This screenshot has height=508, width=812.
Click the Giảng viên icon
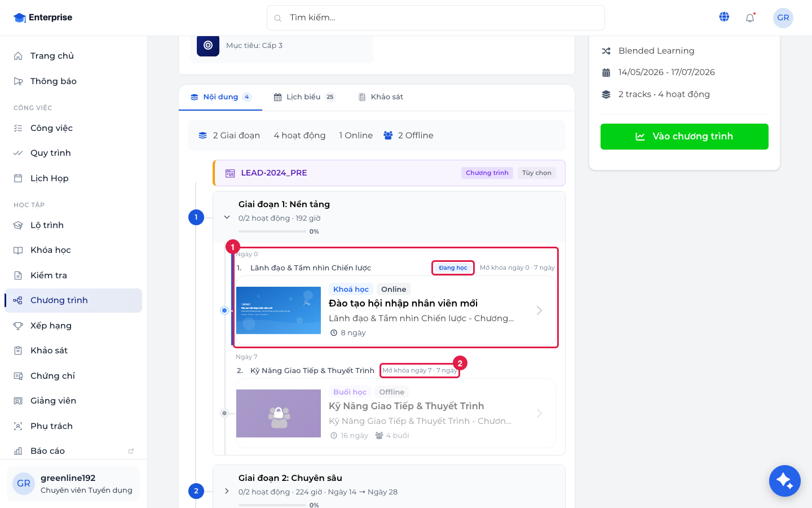(18, 401)
